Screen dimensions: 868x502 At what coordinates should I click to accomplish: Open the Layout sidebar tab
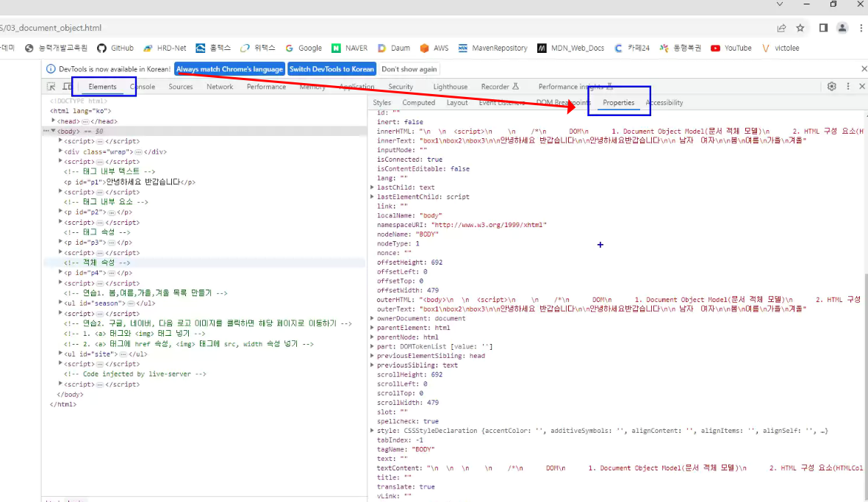pos(457,102)
